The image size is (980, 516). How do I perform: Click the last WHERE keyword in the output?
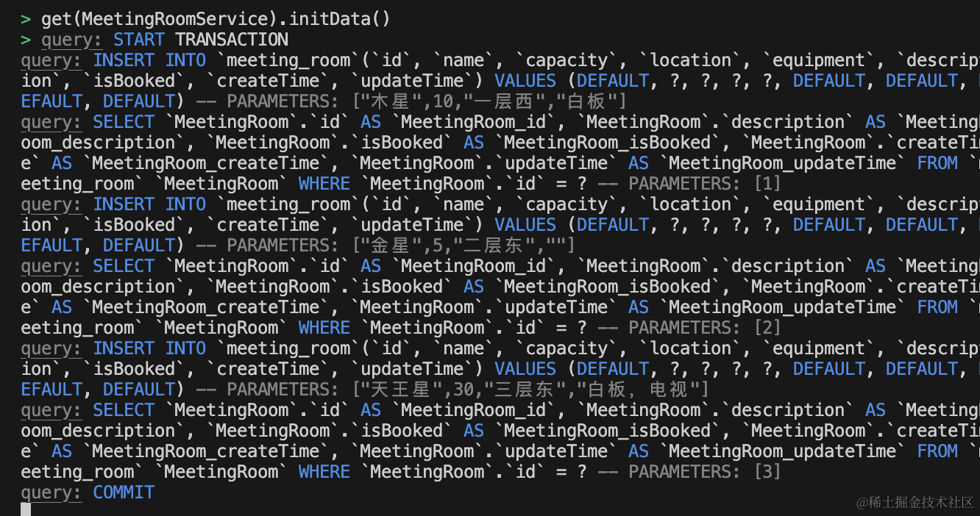pos(324,472)
